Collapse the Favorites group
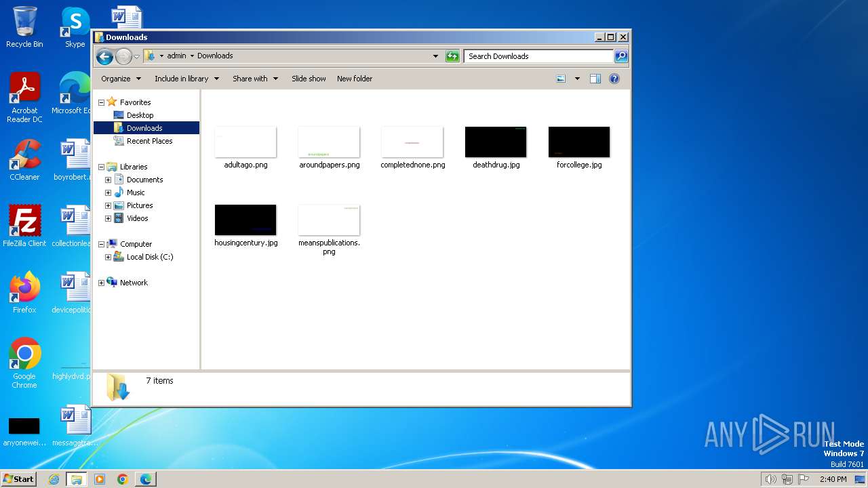Viewport: 868px width, 488px height. click(101, 102)
